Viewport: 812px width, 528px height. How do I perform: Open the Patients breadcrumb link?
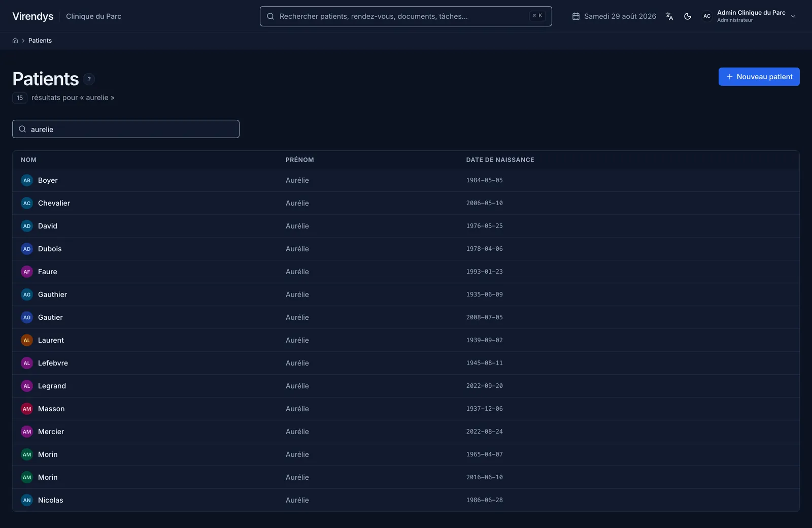(40, 41)
